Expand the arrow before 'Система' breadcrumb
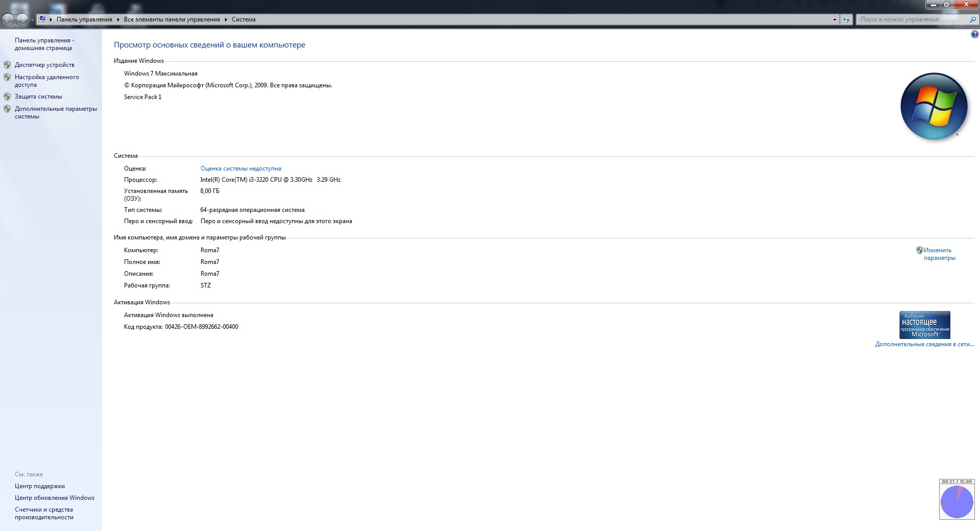 [226, 19]
